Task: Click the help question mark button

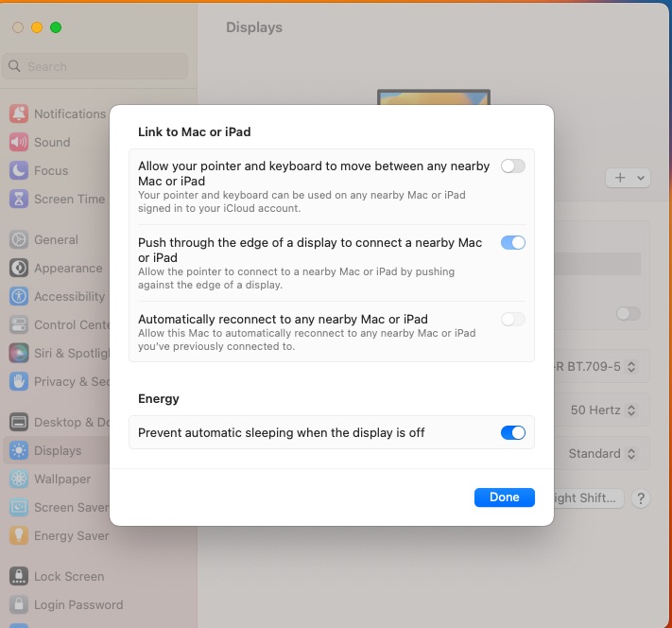Action: pyautogui.click(x=641, y=498)
